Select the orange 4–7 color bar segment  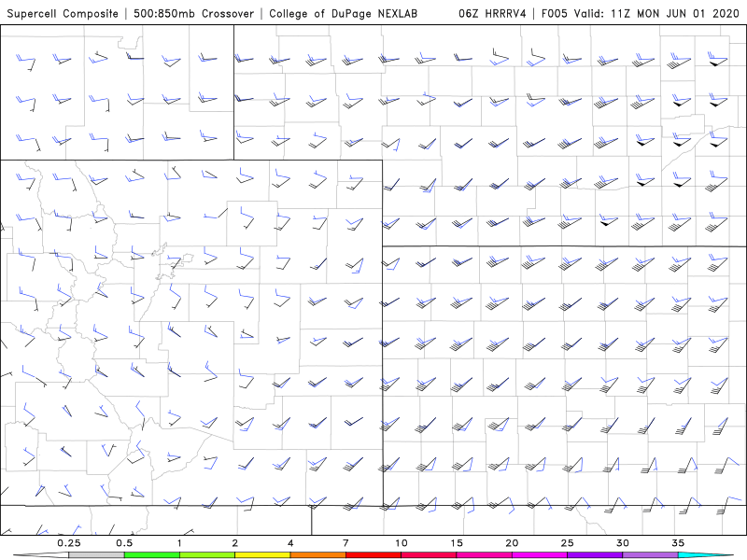[x=317, y=555]
